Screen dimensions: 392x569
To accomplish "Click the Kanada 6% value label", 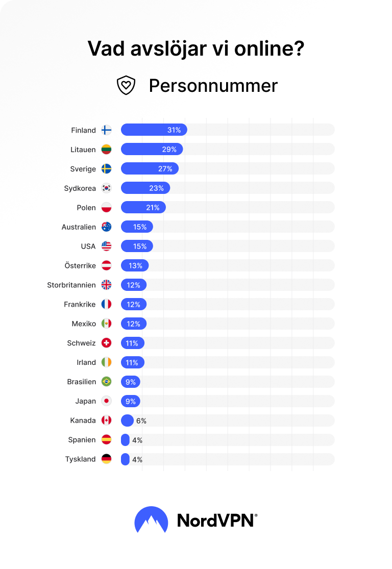I will coord(141,420).
